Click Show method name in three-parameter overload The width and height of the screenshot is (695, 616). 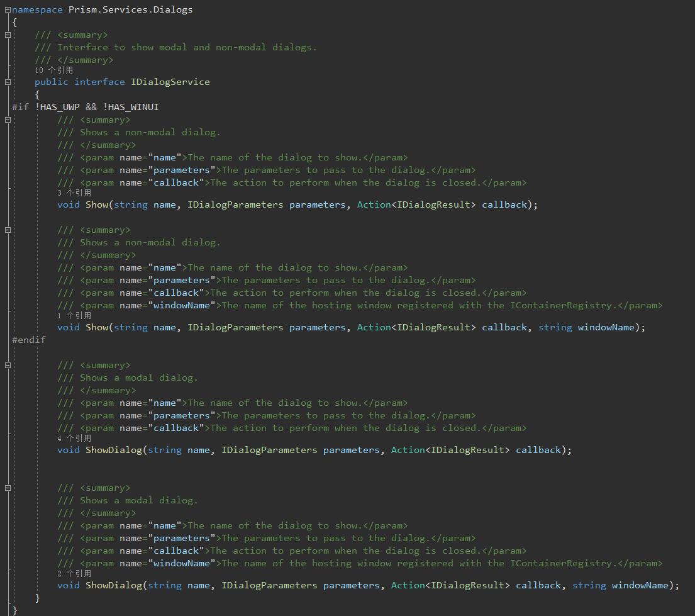pyautogui.click(x=97, y=204)
